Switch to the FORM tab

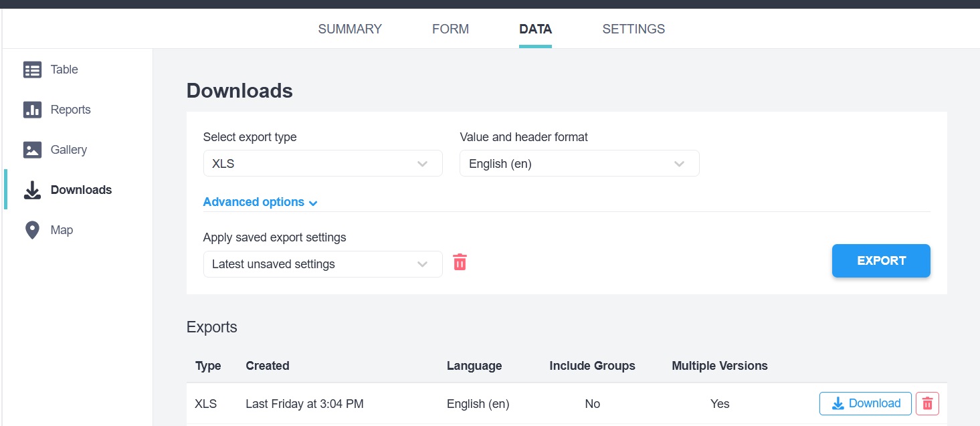450,29
